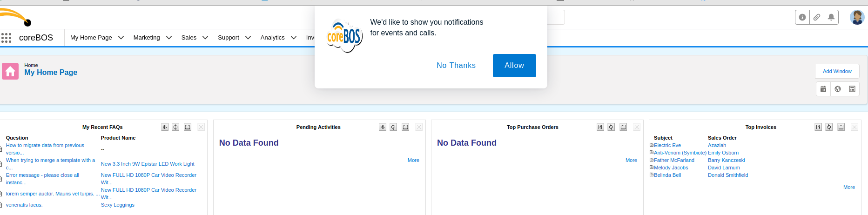The image size is (868, 215).
Task: Open the app launcher grid icon
Action: (x=6, y=38)
